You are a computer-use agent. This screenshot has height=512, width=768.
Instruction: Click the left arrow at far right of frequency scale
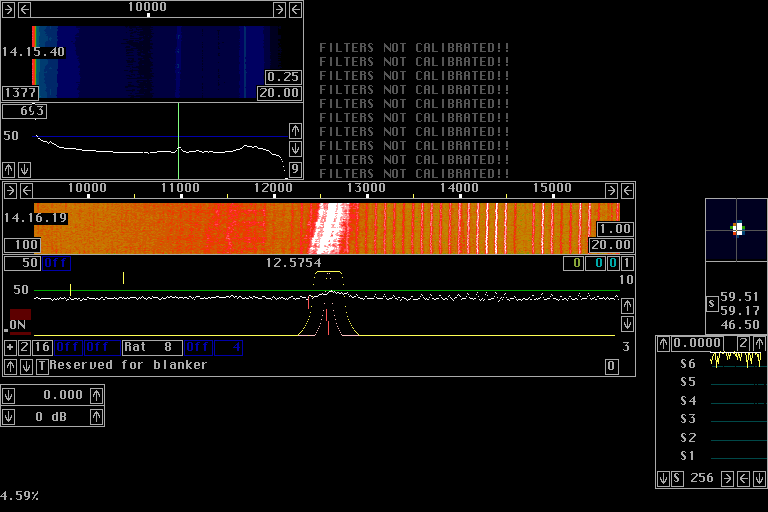pos(627,191)
